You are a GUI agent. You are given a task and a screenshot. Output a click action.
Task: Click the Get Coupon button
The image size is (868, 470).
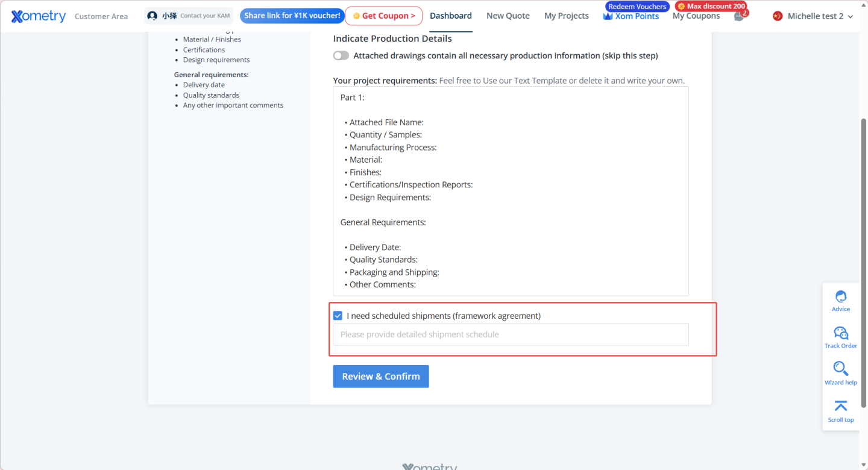(x=383, y=16)
